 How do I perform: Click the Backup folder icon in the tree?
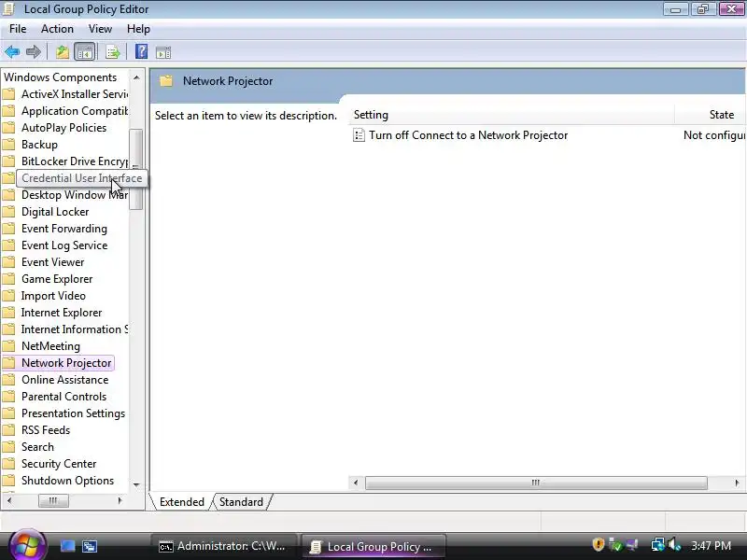[8, 145]
